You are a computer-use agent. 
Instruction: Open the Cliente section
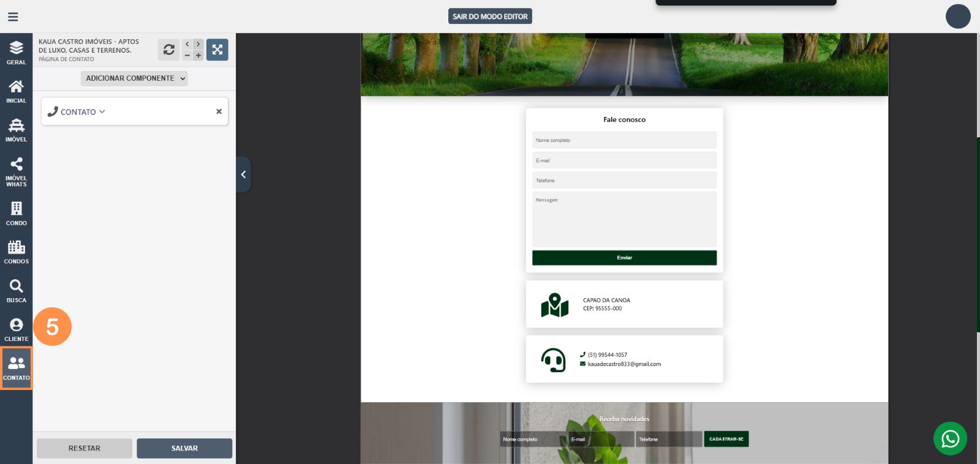17,329
